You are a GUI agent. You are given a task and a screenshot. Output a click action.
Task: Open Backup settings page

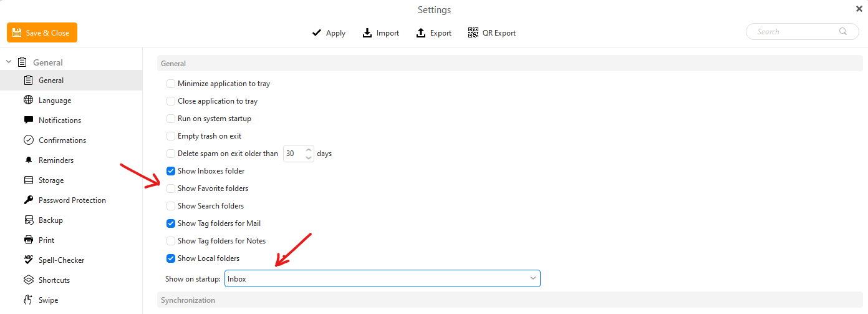[x=71, y=220]
